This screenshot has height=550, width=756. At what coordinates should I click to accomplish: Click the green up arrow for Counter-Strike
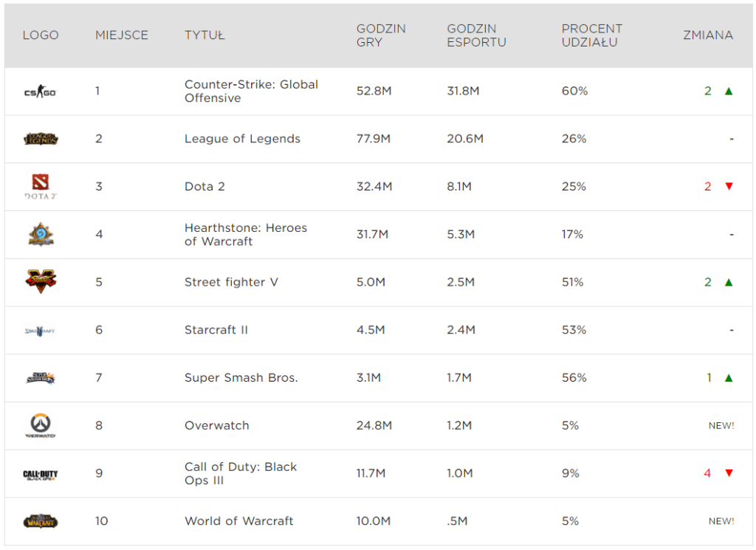[x=729, y=91]
